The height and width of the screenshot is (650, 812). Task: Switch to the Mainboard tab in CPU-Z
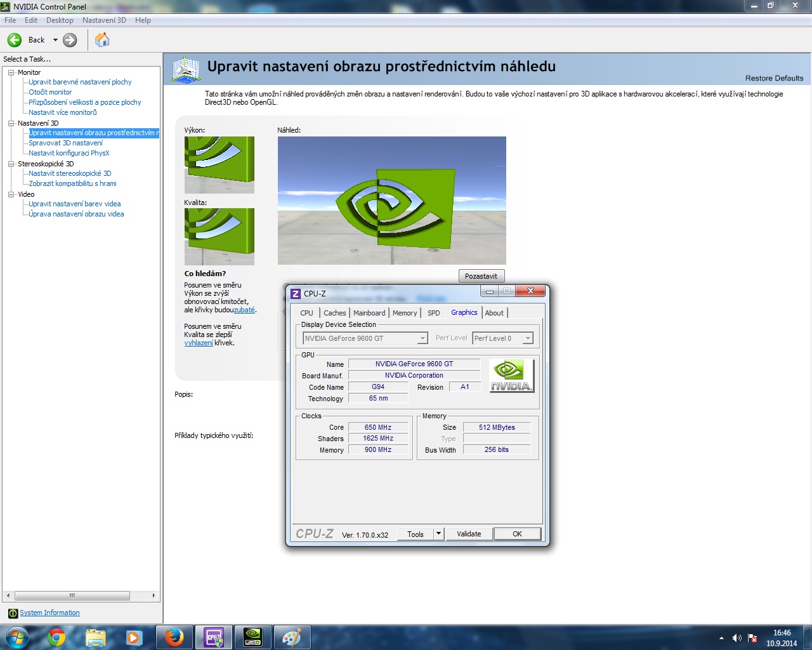click(x=369, y=313)
